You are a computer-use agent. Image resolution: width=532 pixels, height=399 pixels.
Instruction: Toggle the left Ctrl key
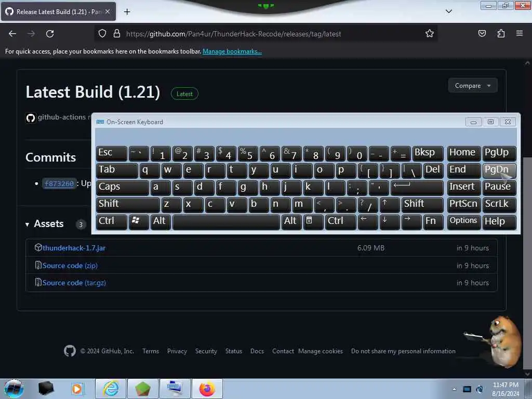point(112,222)
